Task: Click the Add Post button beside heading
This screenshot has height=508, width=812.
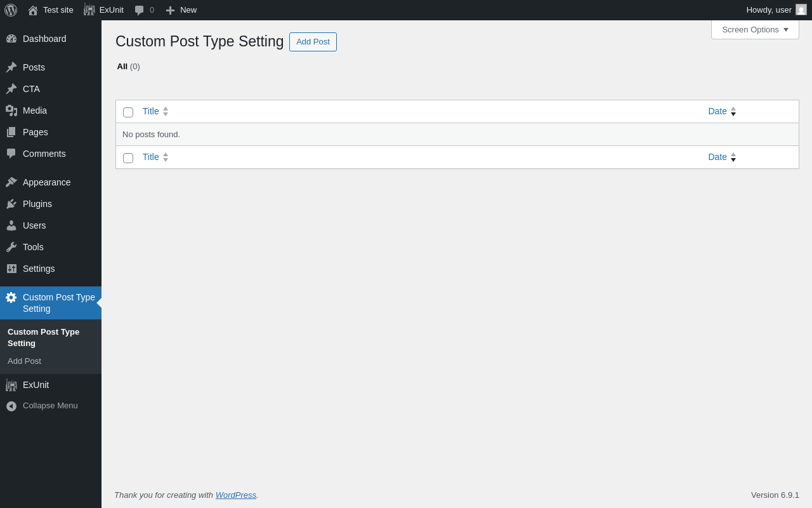Action: 313,42
